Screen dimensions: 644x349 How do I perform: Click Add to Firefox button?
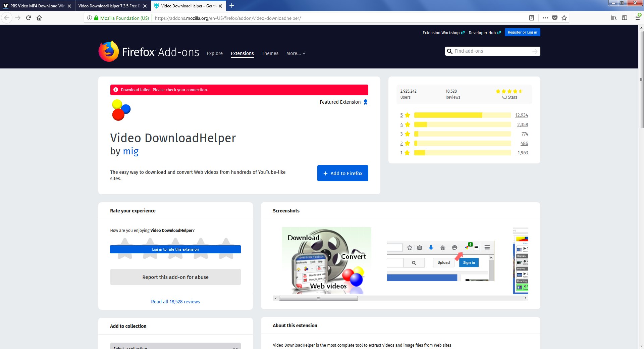point(343,173)
